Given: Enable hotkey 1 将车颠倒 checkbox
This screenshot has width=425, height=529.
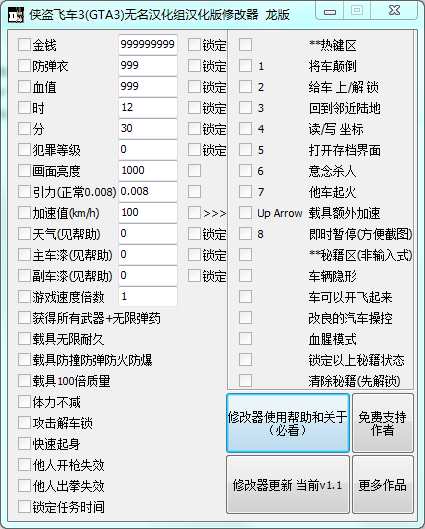Looking at the screenshot, I should (x=245, y=66).
